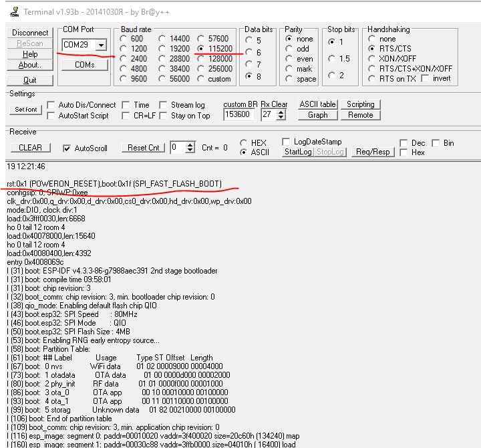
Task: Enable the invert checkbox
Action: tap(425, 79)
